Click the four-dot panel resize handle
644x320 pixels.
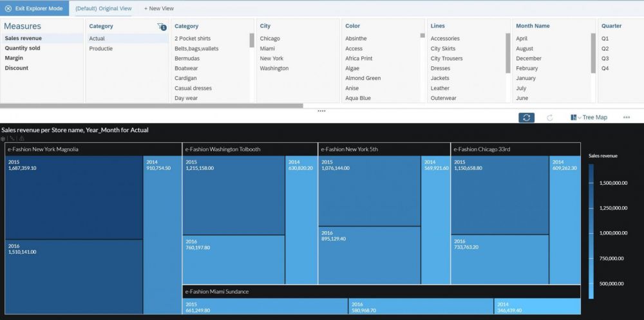(x=321, y=111)
